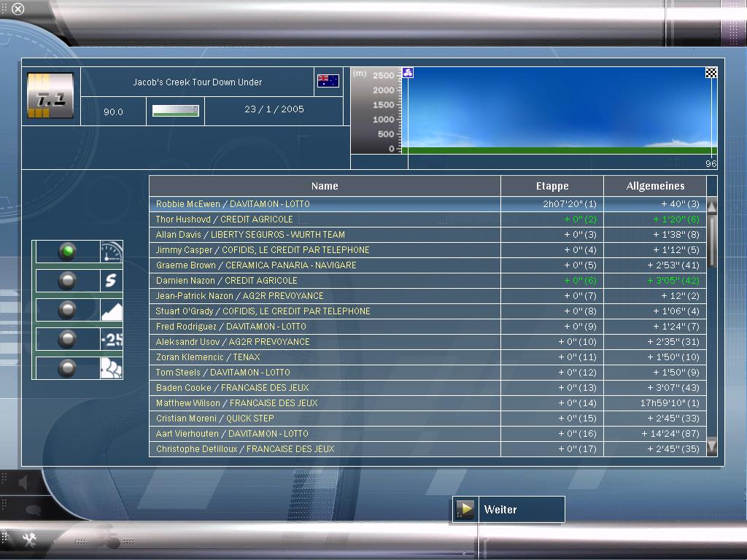Viewport: 747px width, 560px height.
Task: Click the stage gap '+ 0"(17)'
Action: (578, 448)
